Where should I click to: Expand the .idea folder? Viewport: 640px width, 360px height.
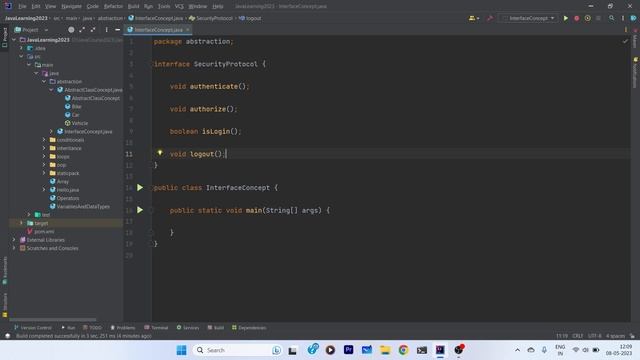(21, 48)
